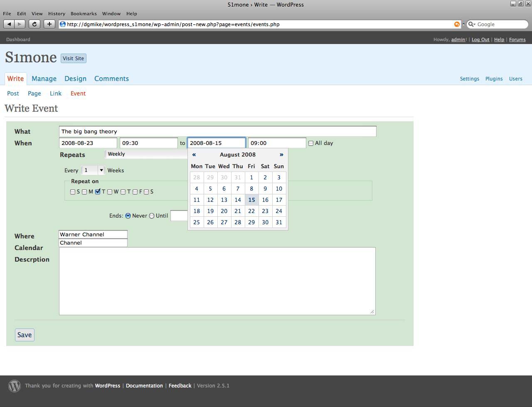Open the admin user link
Screen dimensions: 532x407
(458, 39)
